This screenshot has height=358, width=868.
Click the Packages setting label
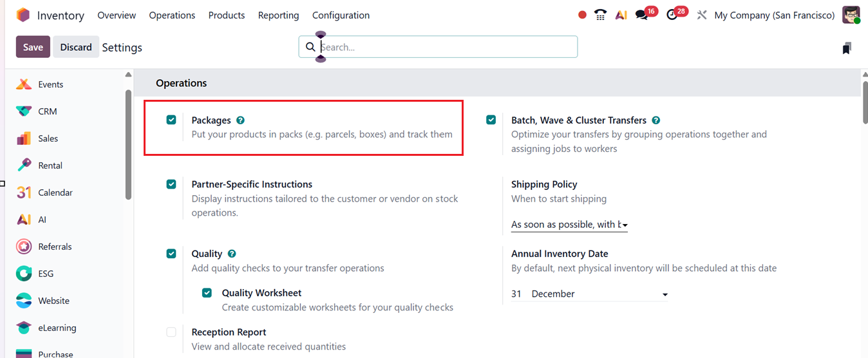(x=211, y=120)
